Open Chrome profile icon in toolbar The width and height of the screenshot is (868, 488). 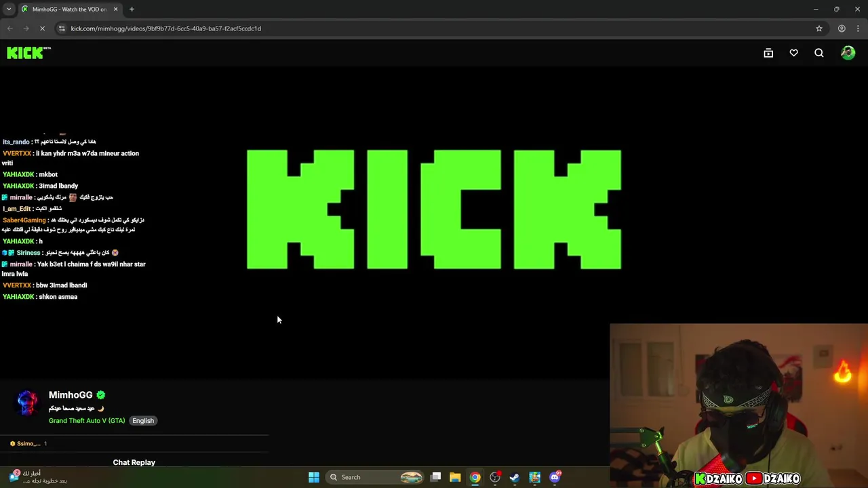(x=842, y=28)
